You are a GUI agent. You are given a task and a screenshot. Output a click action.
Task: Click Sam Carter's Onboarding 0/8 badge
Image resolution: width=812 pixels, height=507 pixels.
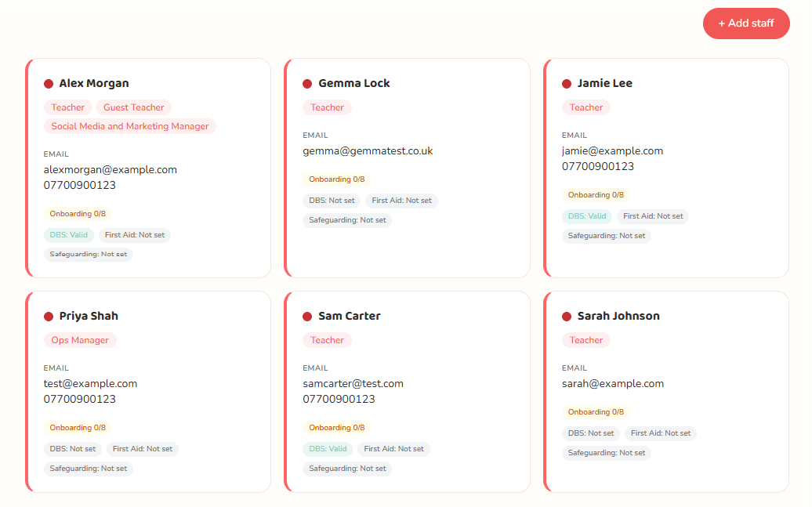[336, 428]
